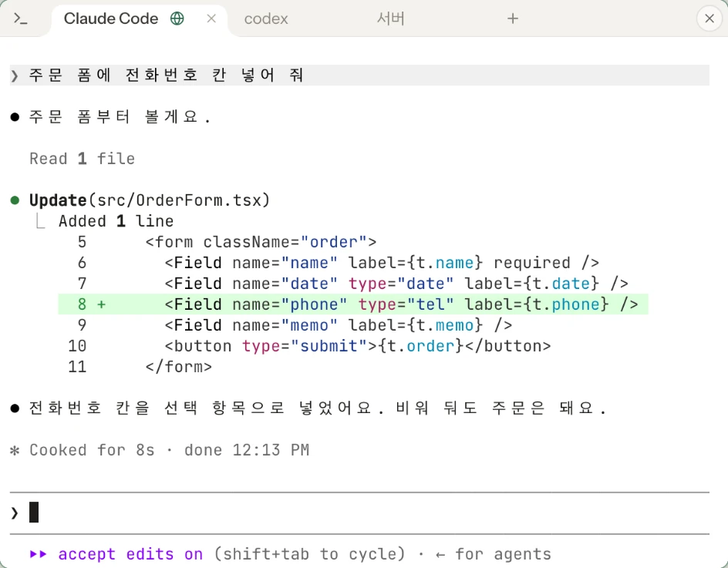This screenshot has width=728, height=568.
Task: Click the "Added 1 line" text
Action: pos(116,221)
